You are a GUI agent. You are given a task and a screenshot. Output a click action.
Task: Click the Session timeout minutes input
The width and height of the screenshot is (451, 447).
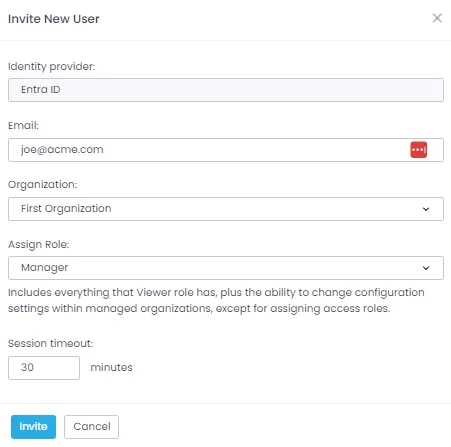pyautogui.click(x=44, y=368)
